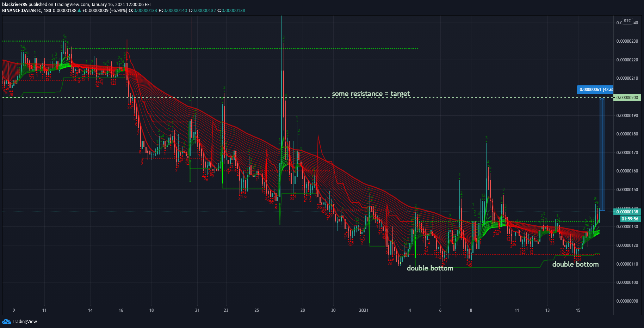Image resolution: width=644 pixels, height=328 pixels.
Task: Click date label 8 on time axis
Action: click(x=471, y=310)
